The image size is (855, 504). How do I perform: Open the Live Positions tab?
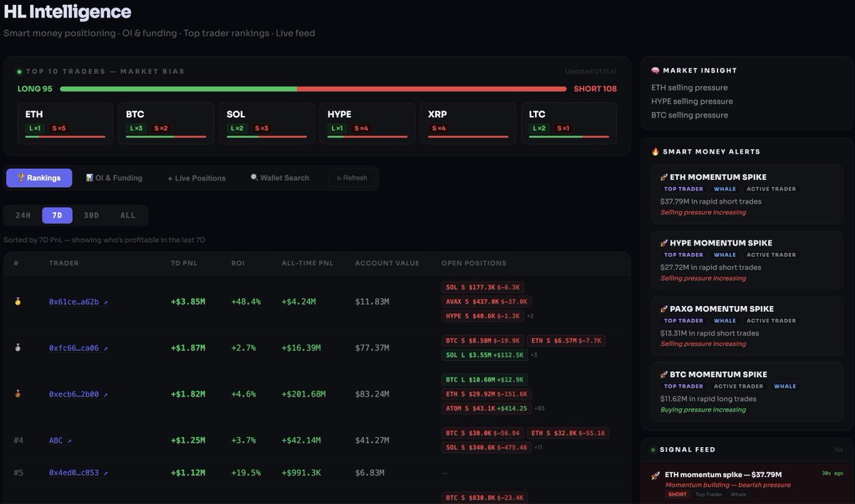tap(197, 178)
